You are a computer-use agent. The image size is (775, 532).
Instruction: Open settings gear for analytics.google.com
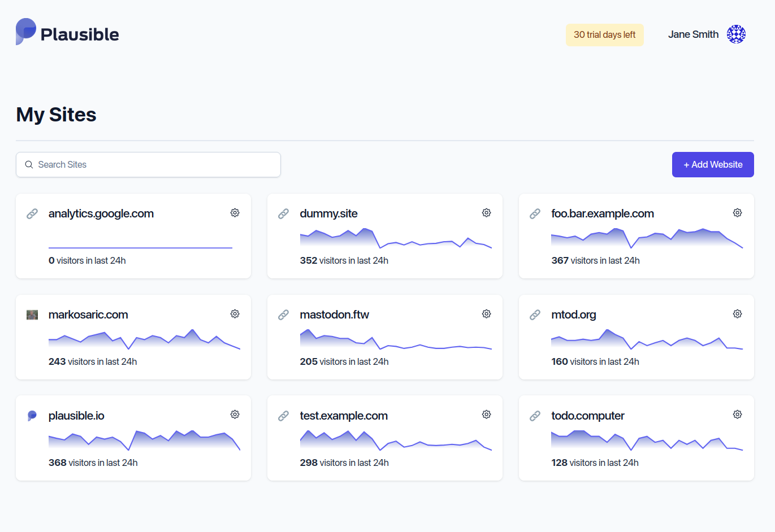pyautogui.click(x=235, y=213)
